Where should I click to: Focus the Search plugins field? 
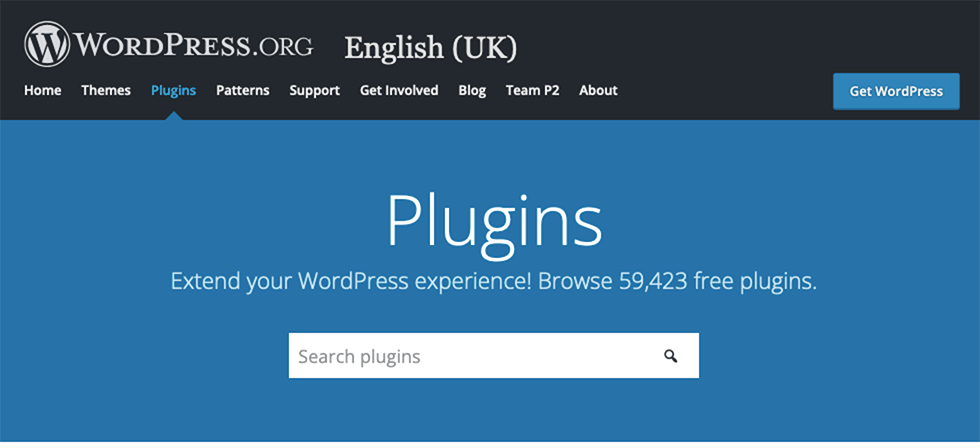(494, 356)
